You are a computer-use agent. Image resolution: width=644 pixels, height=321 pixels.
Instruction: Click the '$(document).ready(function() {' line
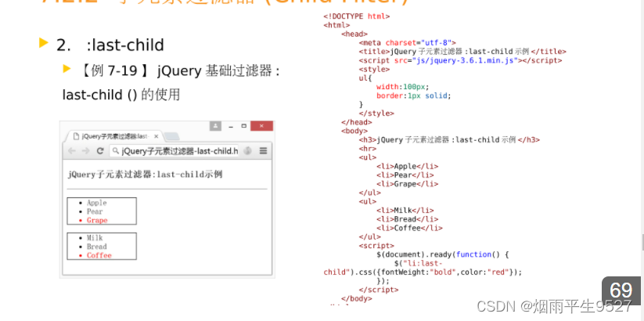tap(443, 254)
